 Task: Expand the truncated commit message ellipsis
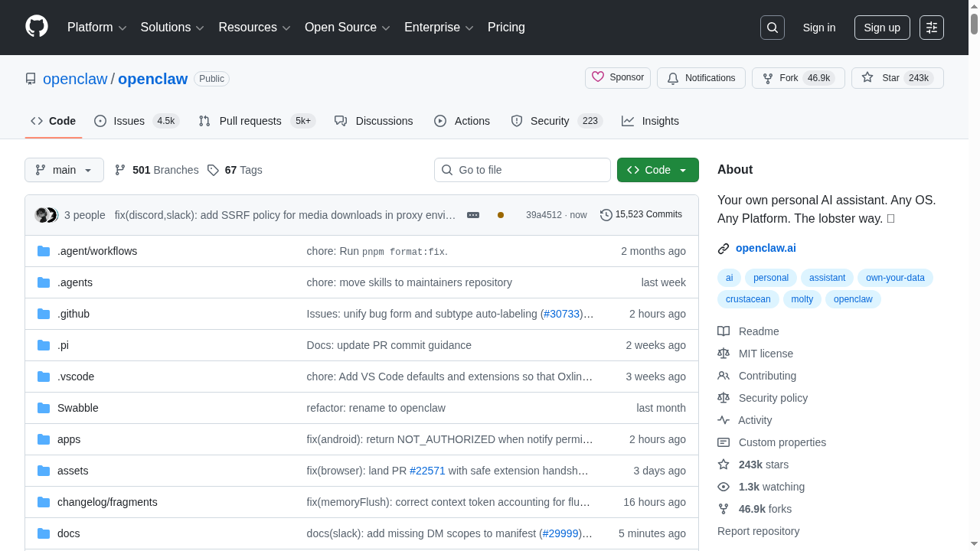point(472,215)
